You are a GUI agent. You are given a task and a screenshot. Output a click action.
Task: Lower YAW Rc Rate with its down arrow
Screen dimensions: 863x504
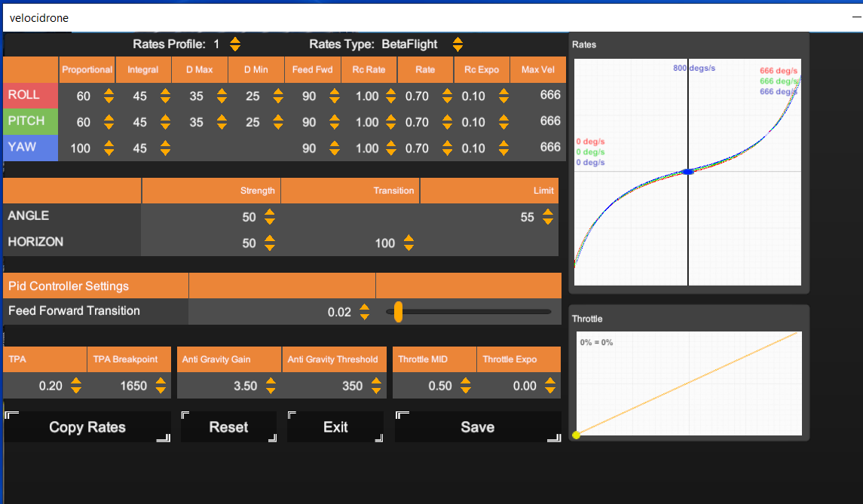pyautogui.click(x=390, y=152)
